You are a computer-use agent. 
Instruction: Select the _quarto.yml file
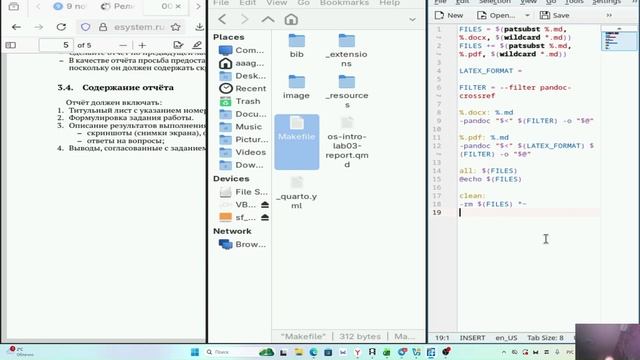297,193
